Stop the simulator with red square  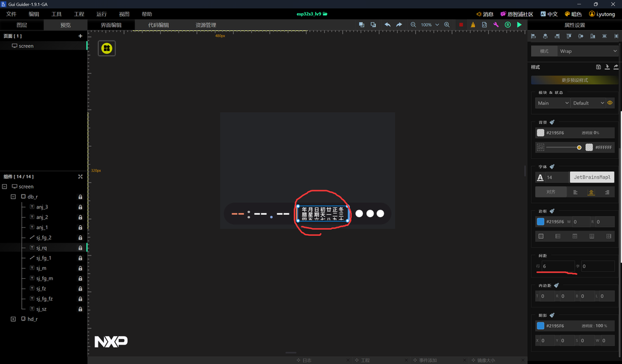pos(461,25)
